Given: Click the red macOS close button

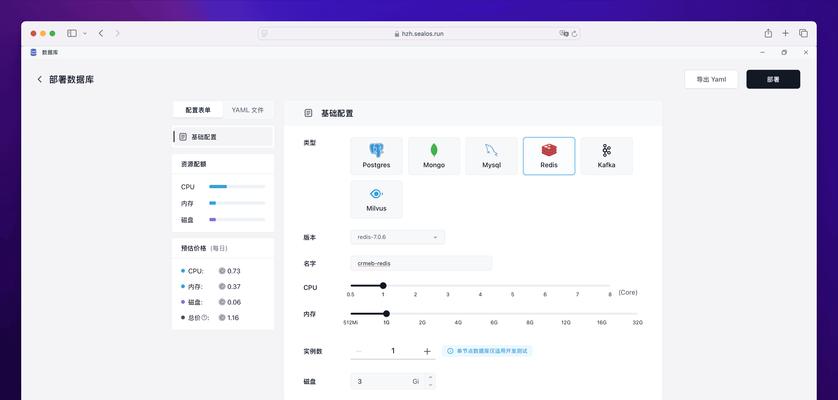Looking at the screenshot, I should coord(33,33).
